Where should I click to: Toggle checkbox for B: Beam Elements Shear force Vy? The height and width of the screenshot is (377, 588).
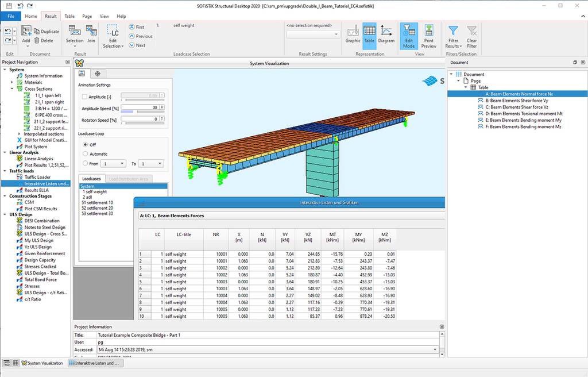(481, 101)
